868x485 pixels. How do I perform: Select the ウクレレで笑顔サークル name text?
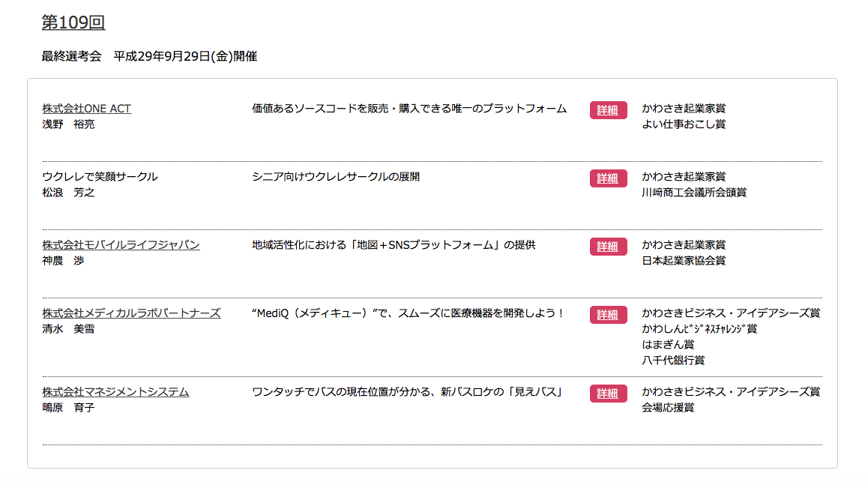(x=100, y=177)
